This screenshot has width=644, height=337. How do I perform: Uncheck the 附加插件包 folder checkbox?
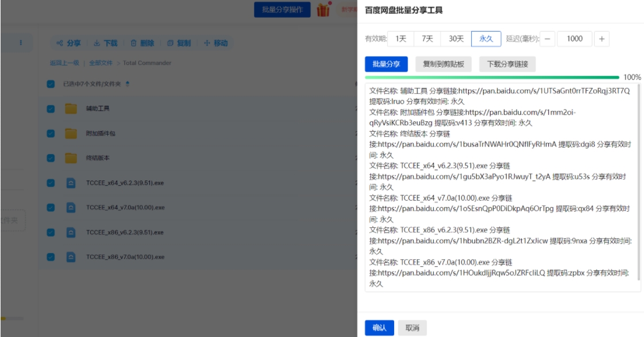click(51, 133)
